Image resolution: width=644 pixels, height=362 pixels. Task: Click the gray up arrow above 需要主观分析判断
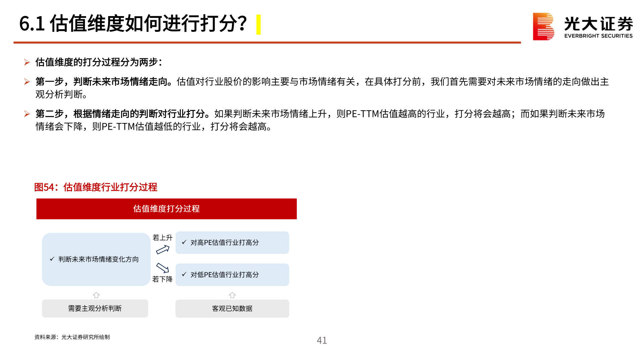(96, 295)
